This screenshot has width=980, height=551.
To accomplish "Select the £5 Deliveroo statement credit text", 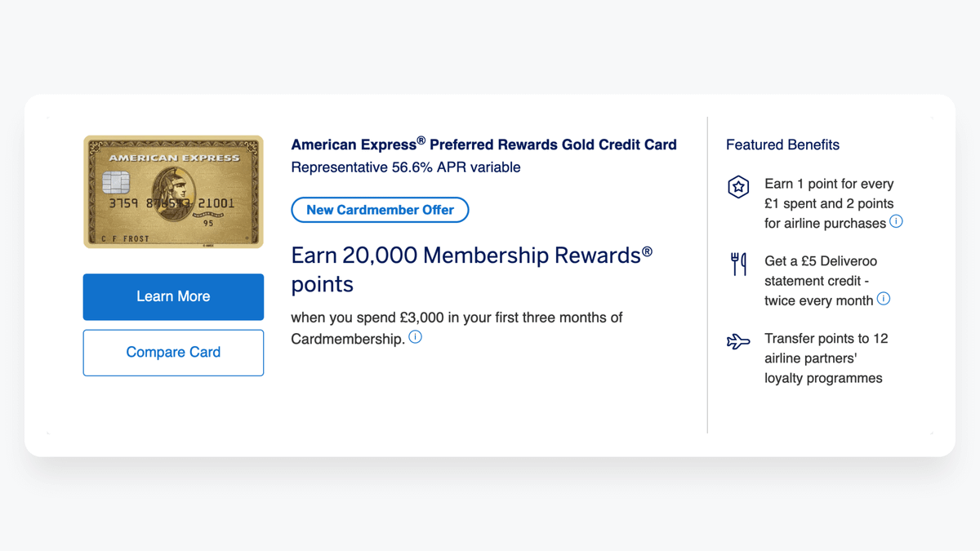I will tap(820, 281).
